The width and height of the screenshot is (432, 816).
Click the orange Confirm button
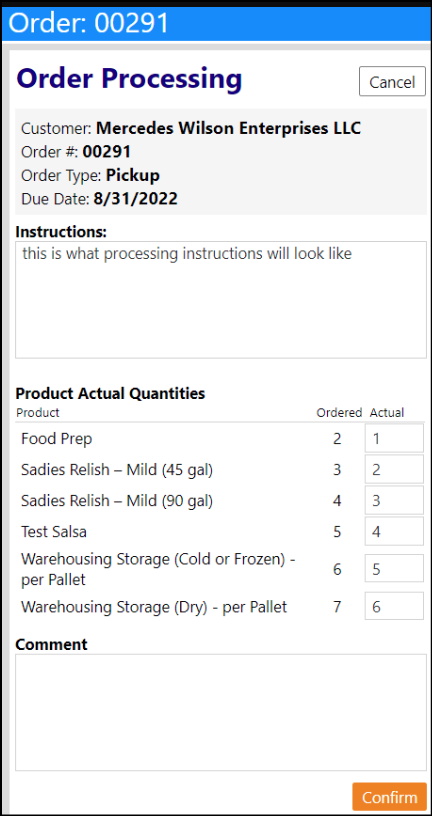(389, 797)
